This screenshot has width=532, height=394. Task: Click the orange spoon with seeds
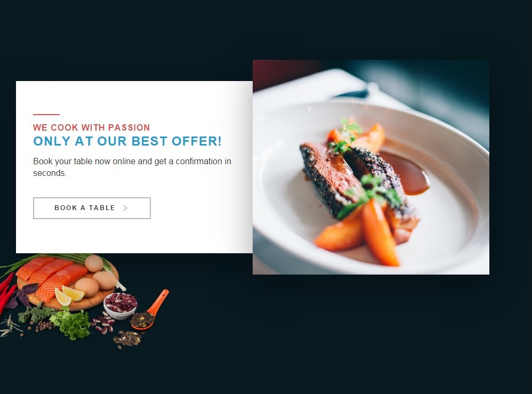(149, 311)
